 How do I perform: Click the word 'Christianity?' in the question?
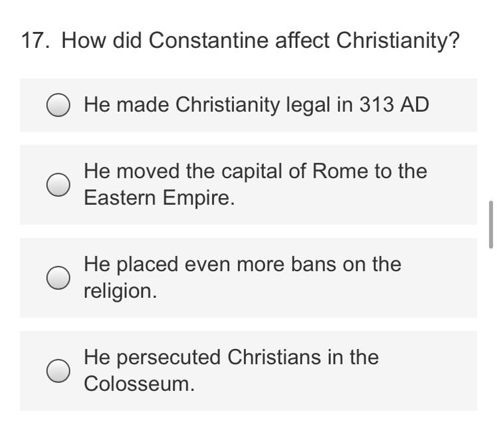[398, 41]
